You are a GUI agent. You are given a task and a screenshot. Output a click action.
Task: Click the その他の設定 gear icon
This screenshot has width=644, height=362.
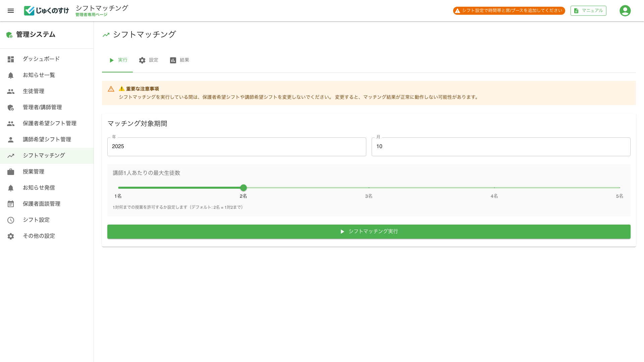[x=11, y=236]
